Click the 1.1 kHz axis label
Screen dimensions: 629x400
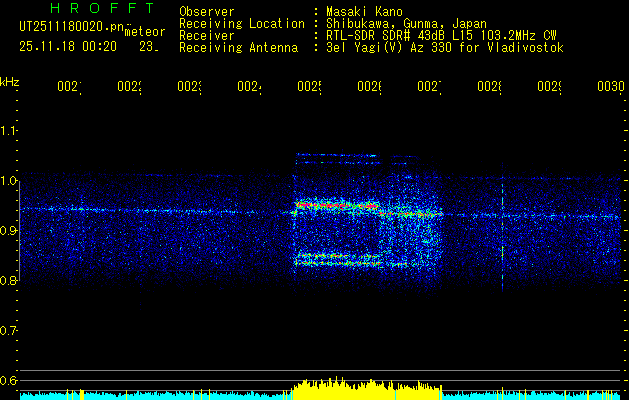click(8, 130)
